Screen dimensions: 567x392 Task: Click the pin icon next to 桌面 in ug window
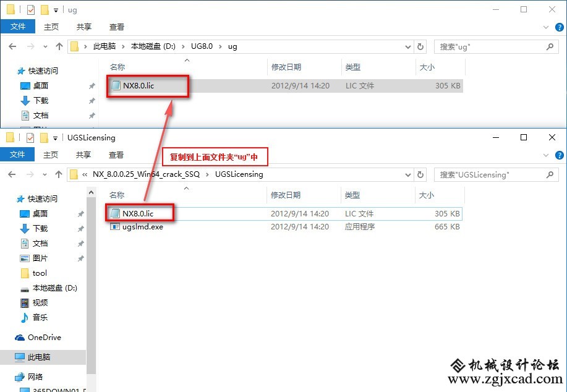(x=92, y=86)
